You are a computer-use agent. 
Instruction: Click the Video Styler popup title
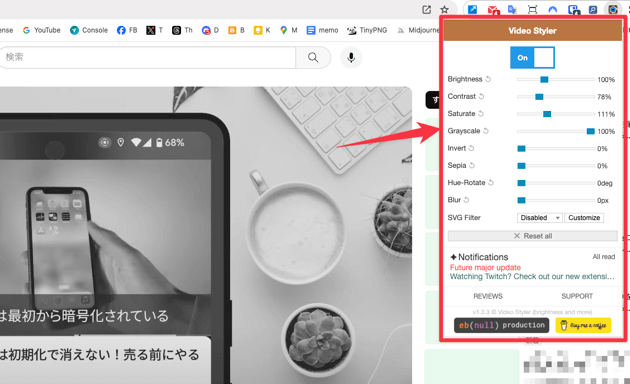coord(532,31)
